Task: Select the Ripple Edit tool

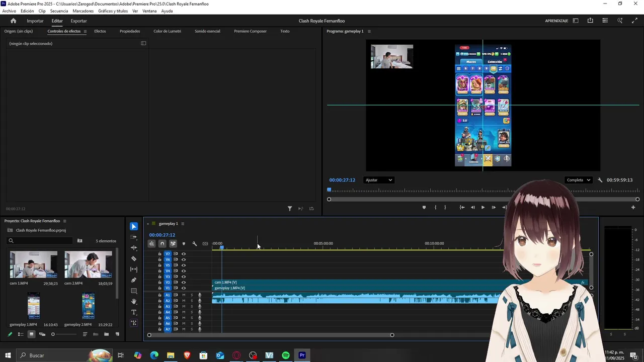Action: [x=134, y=248]
